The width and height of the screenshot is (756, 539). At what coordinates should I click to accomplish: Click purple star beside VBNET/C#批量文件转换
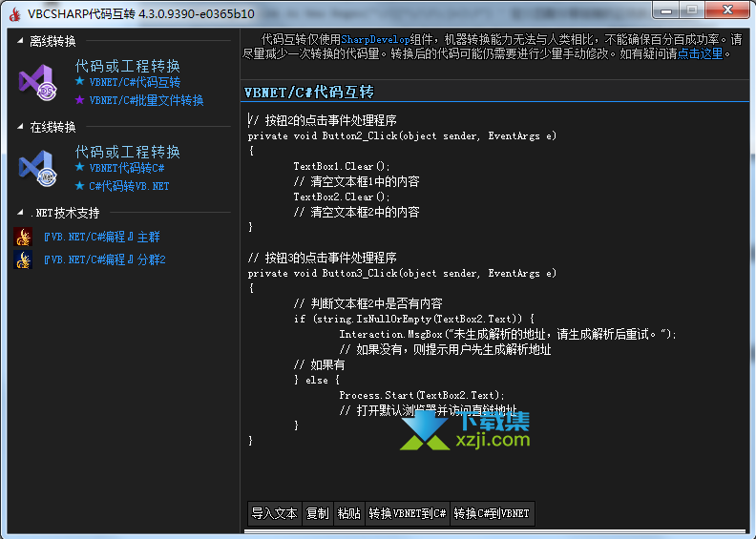click(80, 100)
